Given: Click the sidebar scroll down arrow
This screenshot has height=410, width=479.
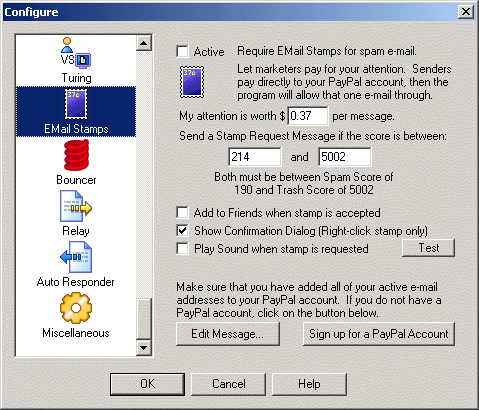Looking at the screenshot, I should (x=144, y=348).
